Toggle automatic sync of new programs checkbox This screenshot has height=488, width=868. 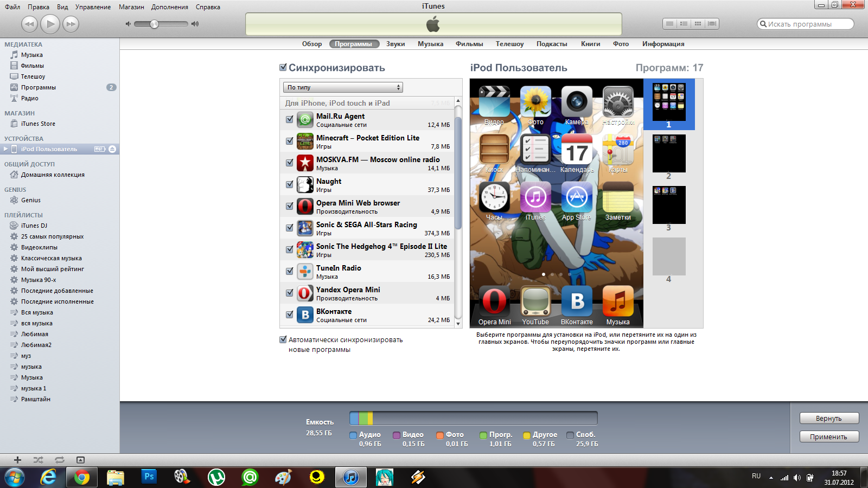pos(283,339)
